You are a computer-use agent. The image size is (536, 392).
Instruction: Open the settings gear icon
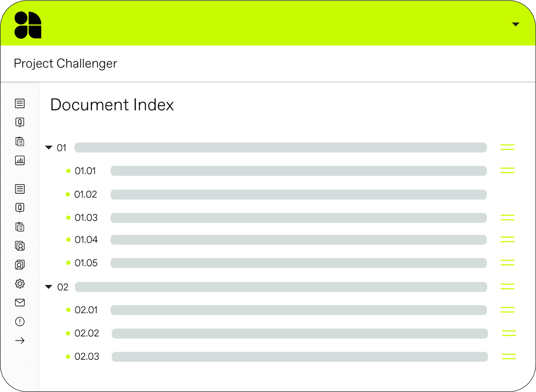[x=20, y=284]
